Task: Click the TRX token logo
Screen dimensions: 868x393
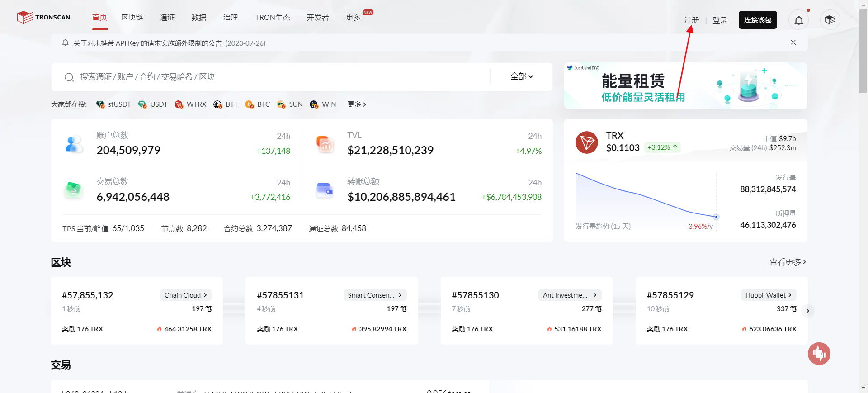Action: (x=586, y=142)
